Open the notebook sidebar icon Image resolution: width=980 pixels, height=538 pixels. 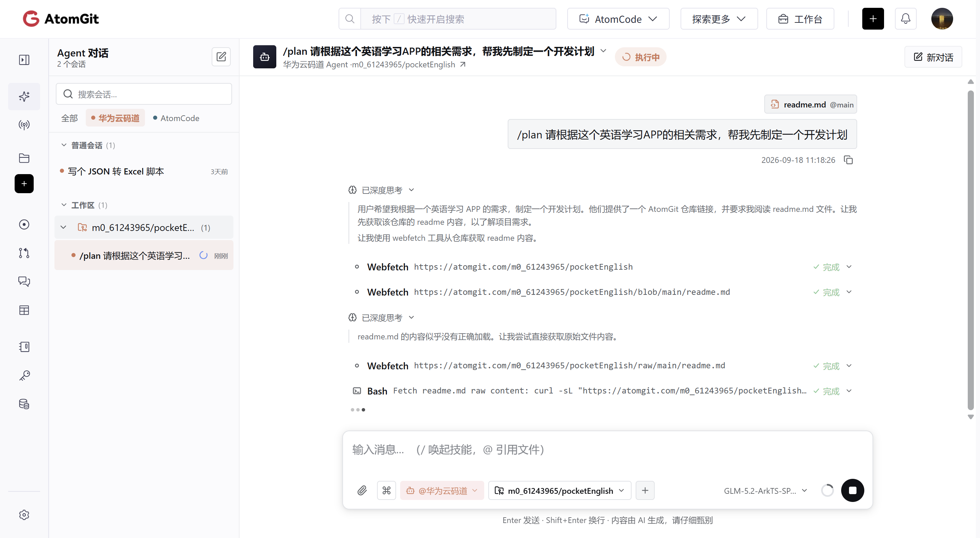point(24,347)
